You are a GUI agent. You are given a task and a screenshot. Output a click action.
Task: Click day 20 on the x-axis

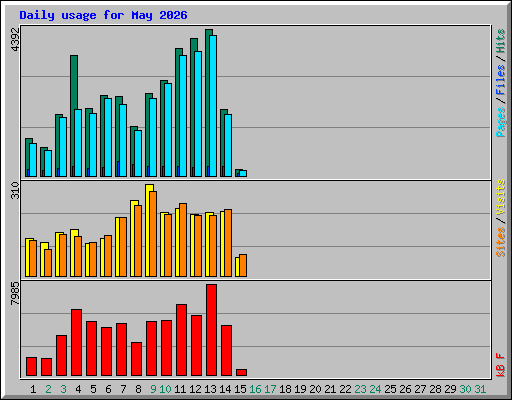(315, 389)
